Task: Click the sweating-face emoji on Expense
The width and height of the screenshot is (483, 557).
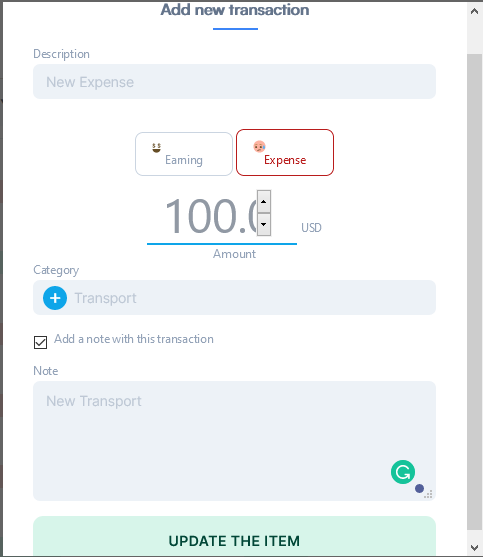Action: pyautogui.click(x=259, y=146)
